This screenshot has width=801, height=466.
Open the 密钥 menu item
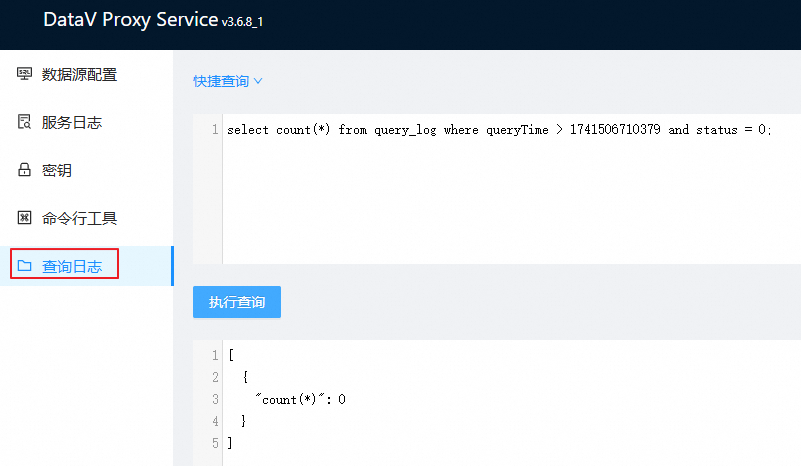click(x=86, y=170)
